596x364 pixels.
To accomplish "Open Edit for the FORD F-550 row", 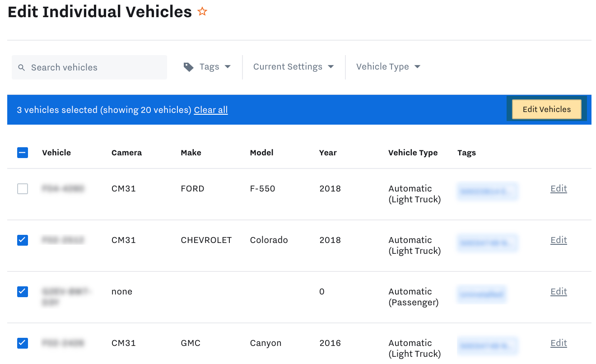I will coord(559,188).
